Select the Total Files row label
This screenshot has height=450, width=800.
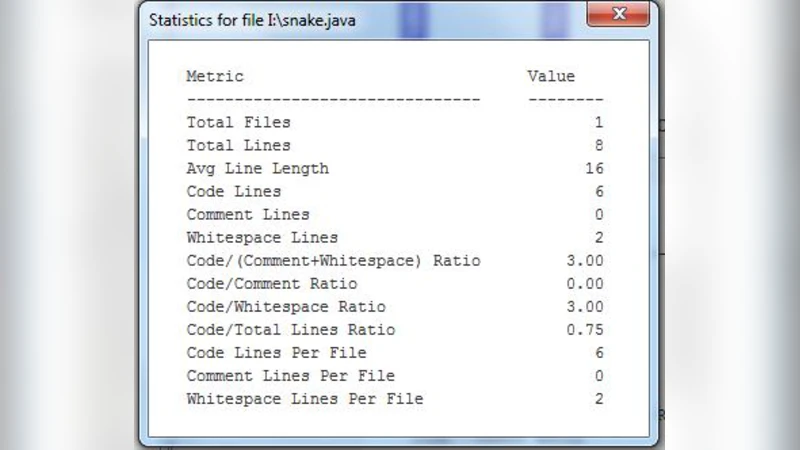point(239,122)
